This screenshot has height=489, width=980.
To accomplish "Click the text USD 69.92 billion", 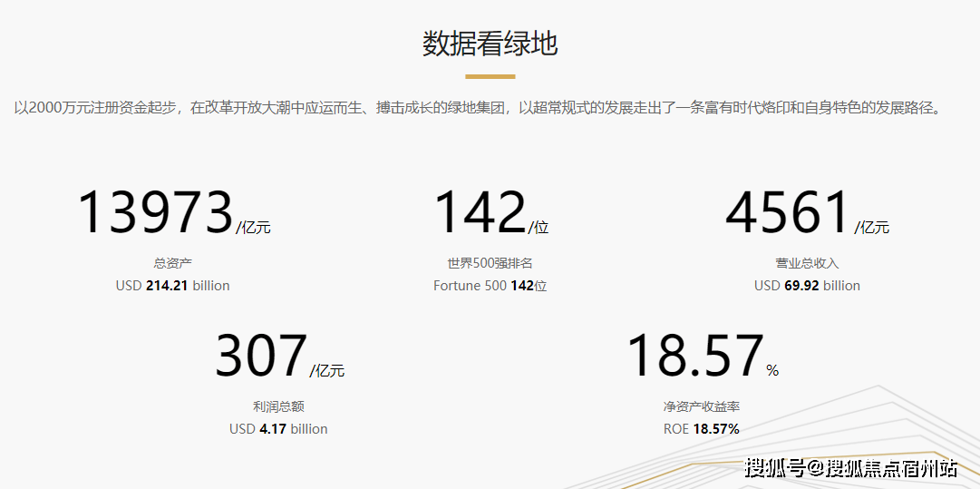I will click(807, 286).
